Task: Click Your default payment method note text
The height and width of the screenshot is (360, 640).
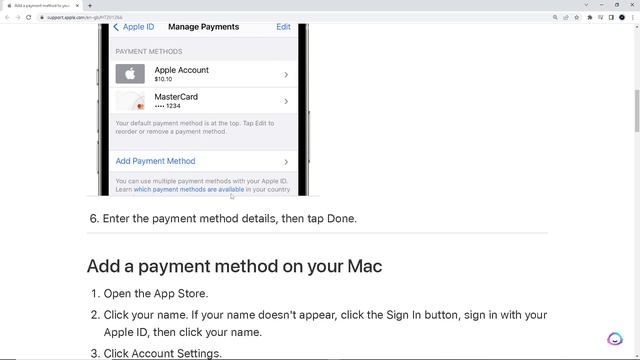Action: pos(195,127)
